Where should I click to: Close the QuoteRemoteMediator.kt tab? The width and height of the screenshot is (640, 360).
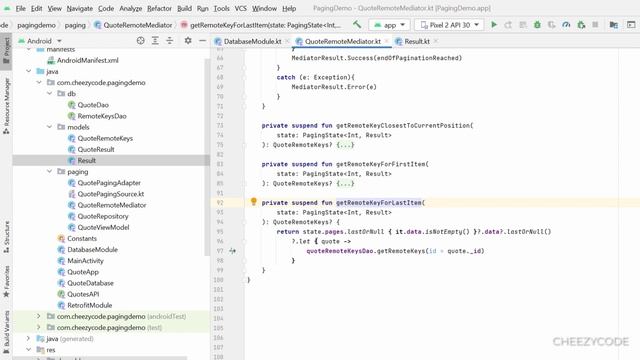tap(387, 41)
